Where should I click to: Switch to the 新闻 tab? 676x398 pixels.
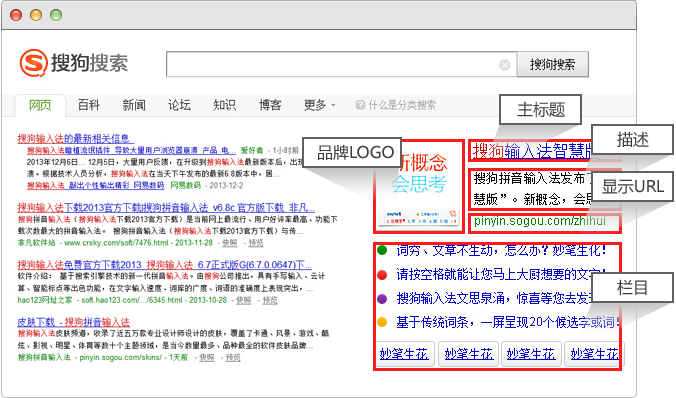134,105
